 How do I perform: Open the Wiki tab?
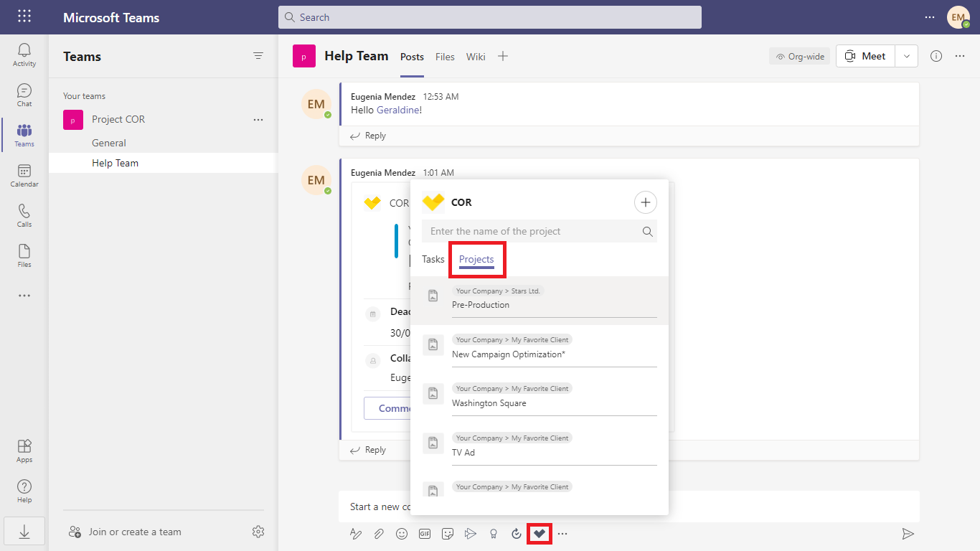pos(476,57)
